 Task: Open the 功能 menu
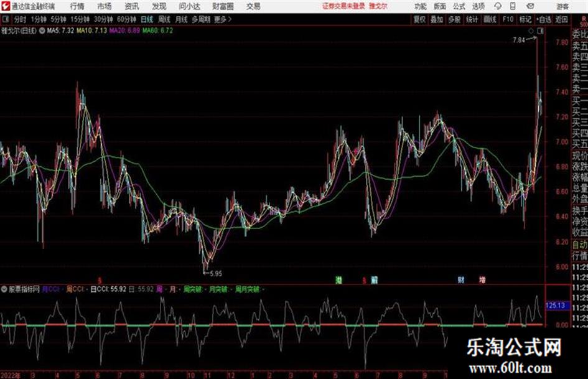421,6
